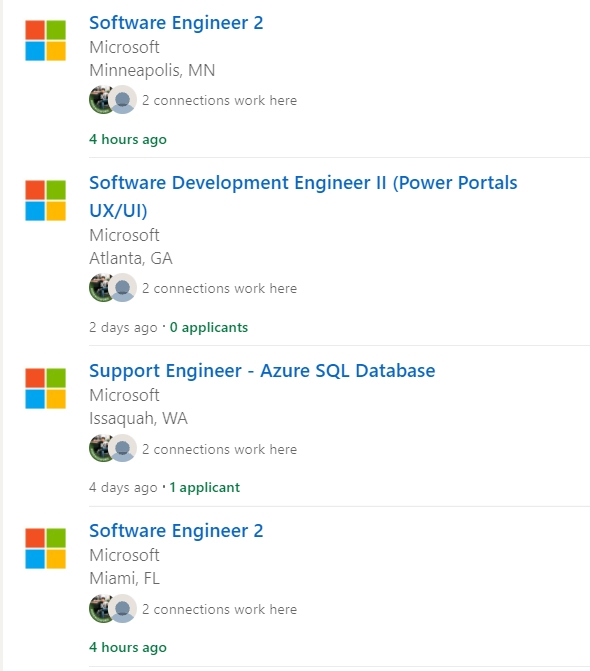Click the blank connection avatar under Miami, FL
This screenshot has width=590, height=671.
pyautogui.click(x=123, y=609)
